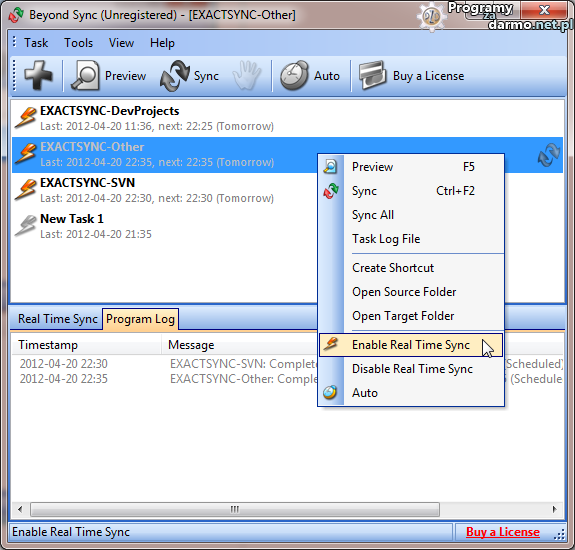Click Buy a License toolbar label

click(428, 76)
